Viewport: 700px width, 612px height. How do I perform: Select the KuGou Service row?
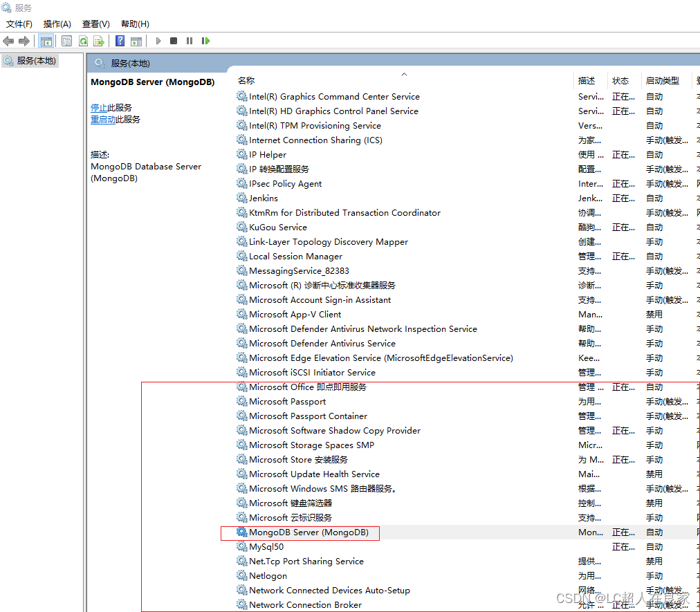pyautogui.click(x=468, y=228)
